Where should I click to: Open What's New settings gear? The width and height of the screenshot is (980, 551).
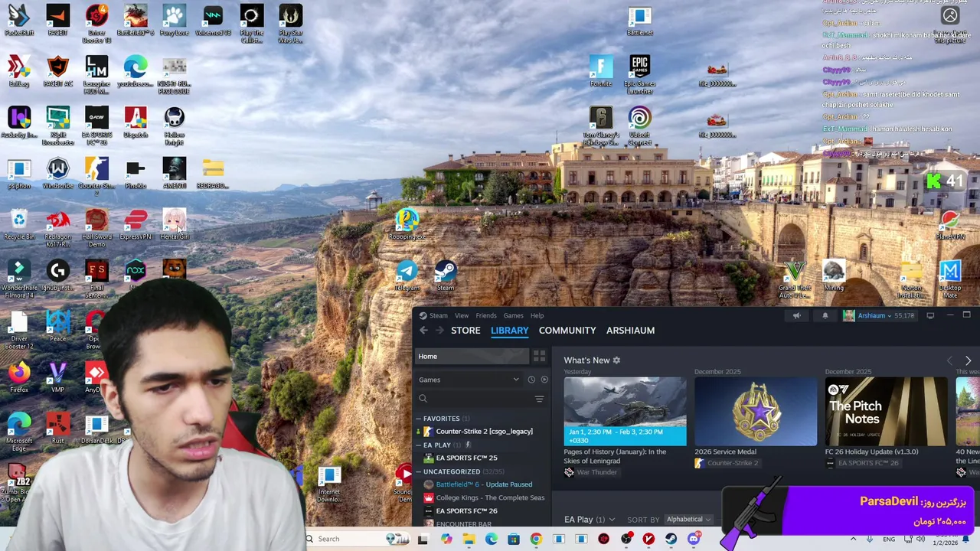(x=616, y=360)
